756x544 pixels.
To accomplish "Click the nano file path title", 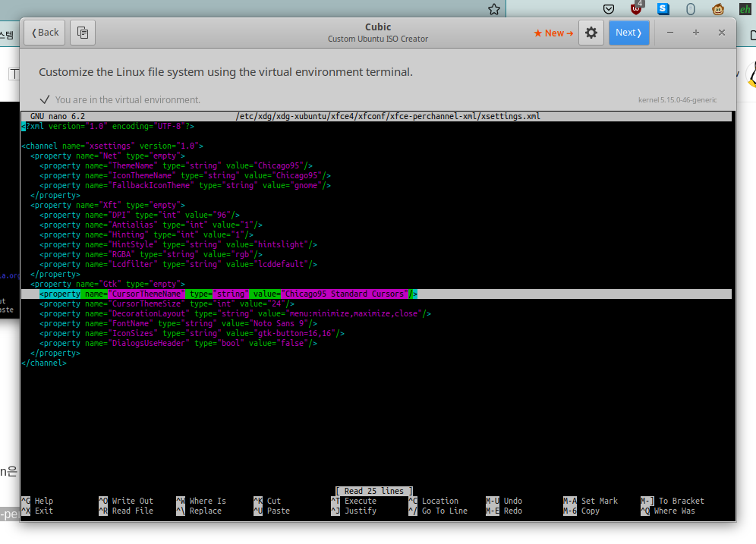I will coord(388,116).
